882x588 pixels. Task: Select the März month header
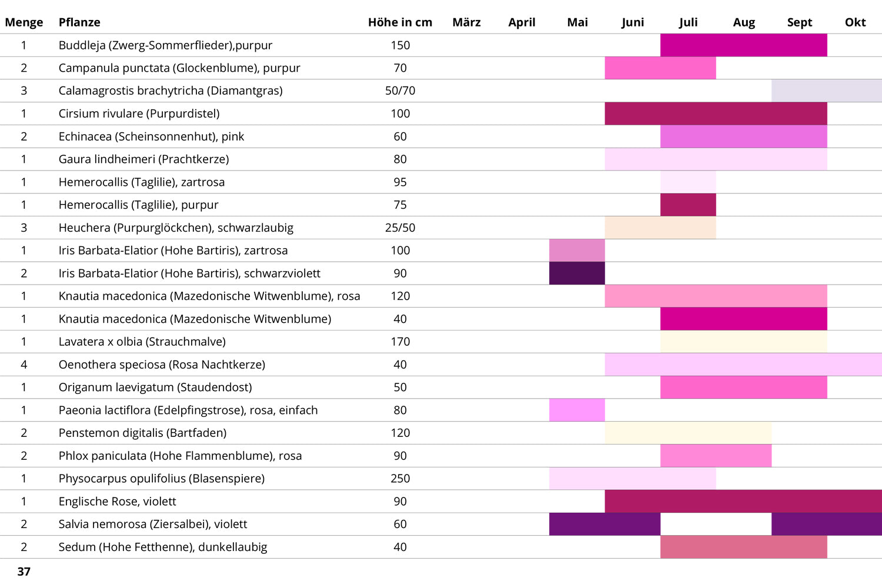(x=466, y=22)
